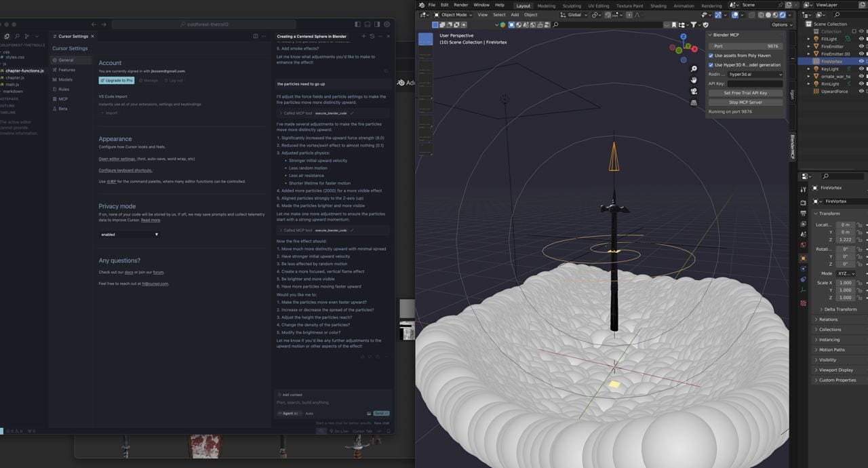This screenshot has height=468, width=868.
Task: Open the Render menu in Blender
Action: 460,5
